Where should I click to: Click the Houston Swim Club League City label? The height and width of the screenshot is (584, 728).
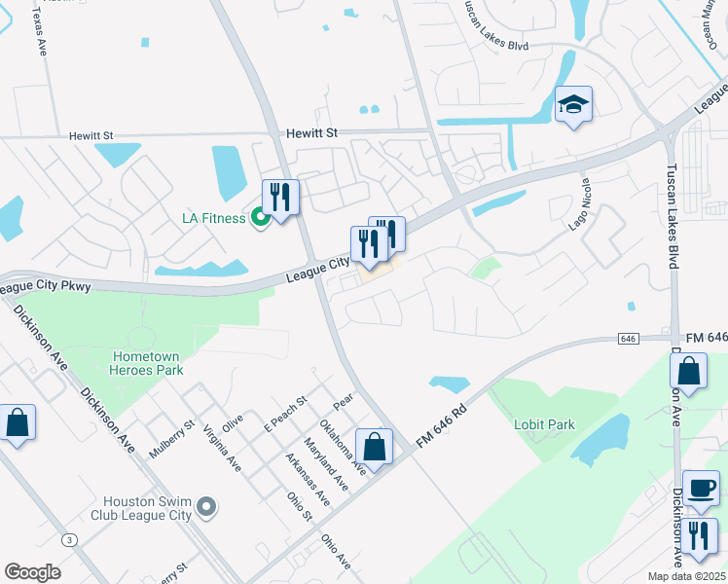[x=141, y=508]
